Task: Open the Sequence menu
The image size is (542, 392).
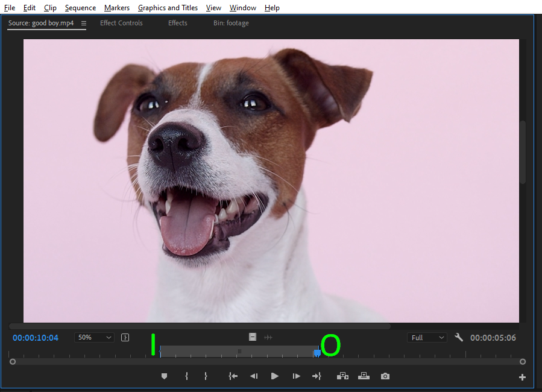Action: pos(80,8)
